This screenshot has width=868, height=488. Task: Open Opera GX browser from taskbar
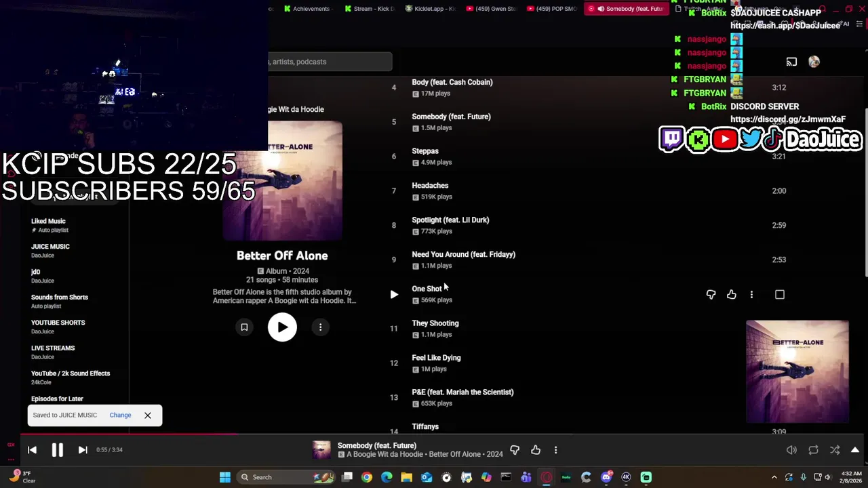[547, 477]
